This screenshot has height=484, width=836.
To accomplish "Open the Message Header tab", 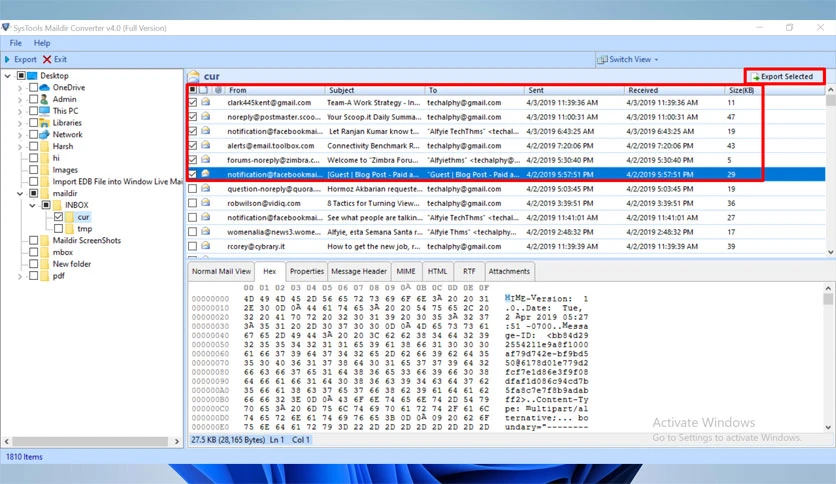I will [359, 271].
